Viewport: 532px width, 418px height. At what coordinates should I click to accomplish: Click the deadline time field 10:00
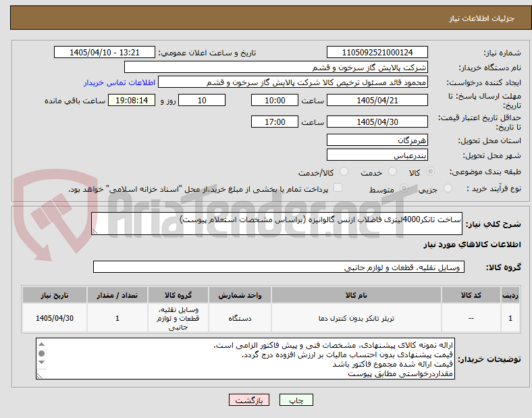coord(275,101)
